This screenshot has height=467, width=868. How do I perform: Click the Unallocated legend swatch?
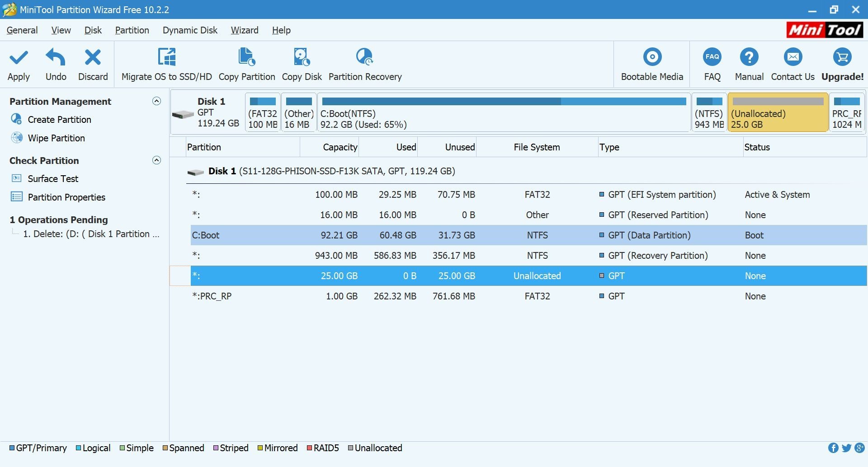[x=350, y=448]
